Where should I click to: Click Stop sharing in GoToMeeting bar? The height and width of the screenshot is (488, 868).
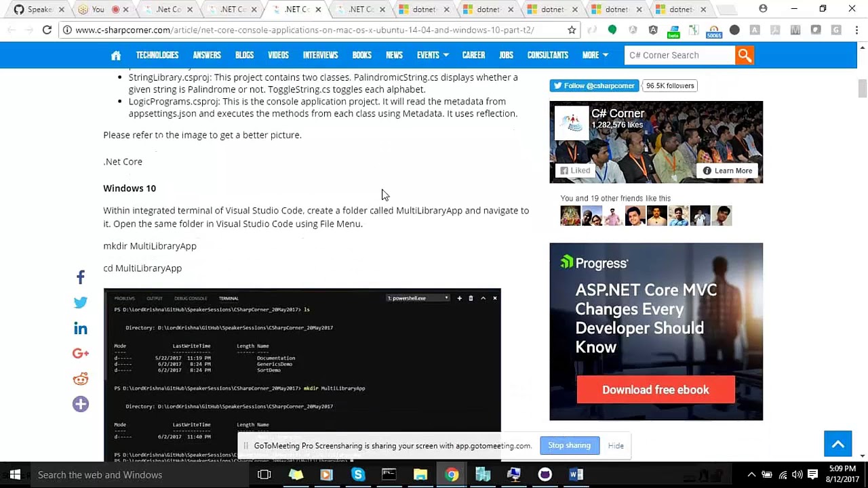(569, 445)
